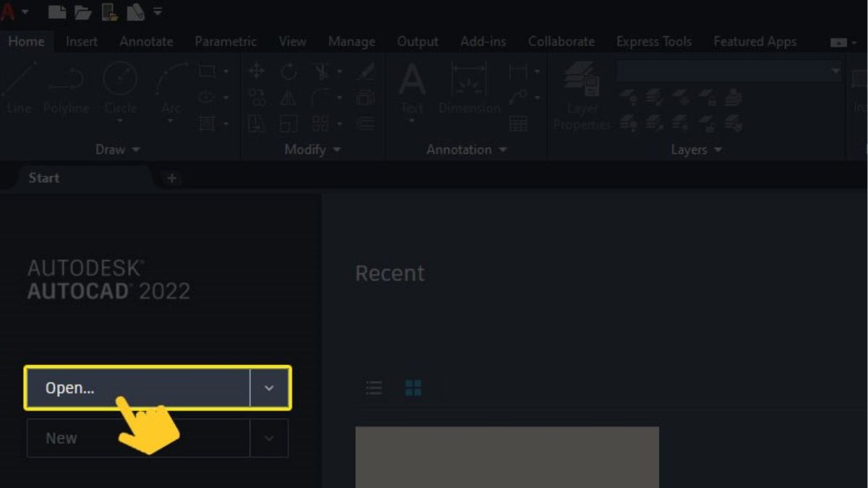Select the Rotate tool
The image size is (868, 488).
(x=289, y=71)
